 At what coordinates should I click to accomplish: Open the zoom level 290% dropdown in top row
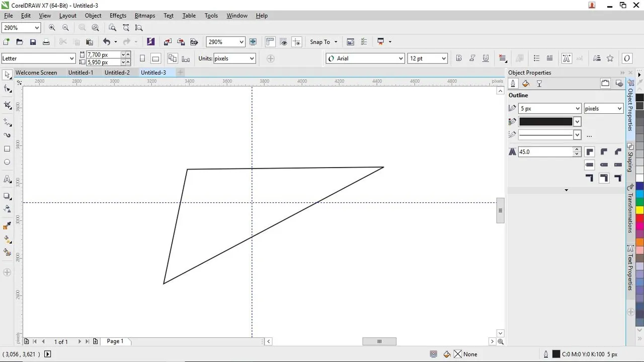coord(37,28)
